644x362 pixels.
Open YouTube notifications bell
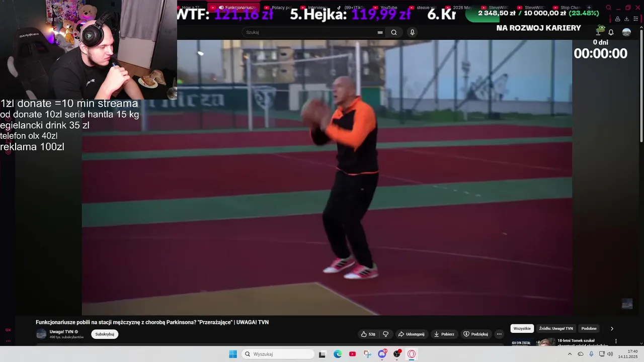[611, 32]
